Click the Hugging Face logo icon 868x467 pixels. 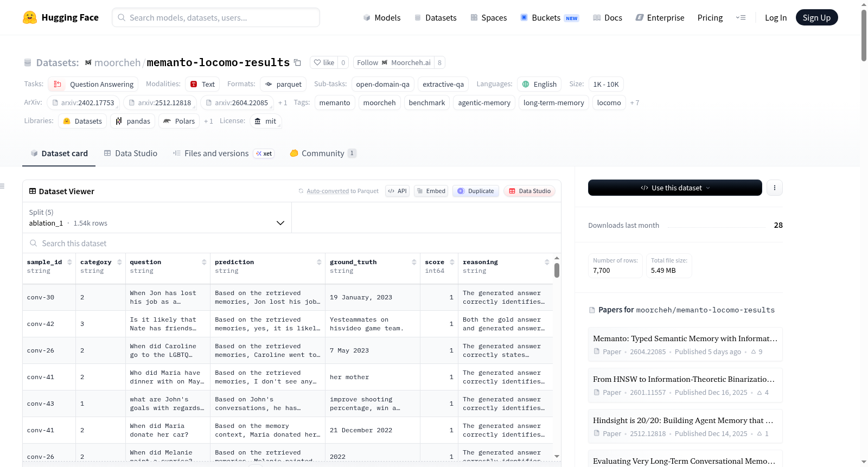click(x=30, y=17)
